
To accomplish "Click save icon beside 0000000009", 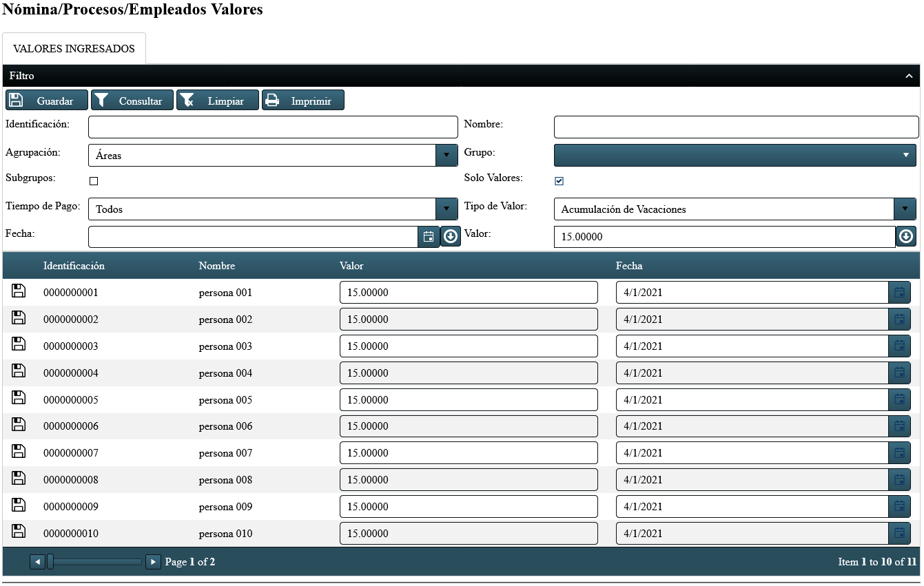I will tap(19, 505).
